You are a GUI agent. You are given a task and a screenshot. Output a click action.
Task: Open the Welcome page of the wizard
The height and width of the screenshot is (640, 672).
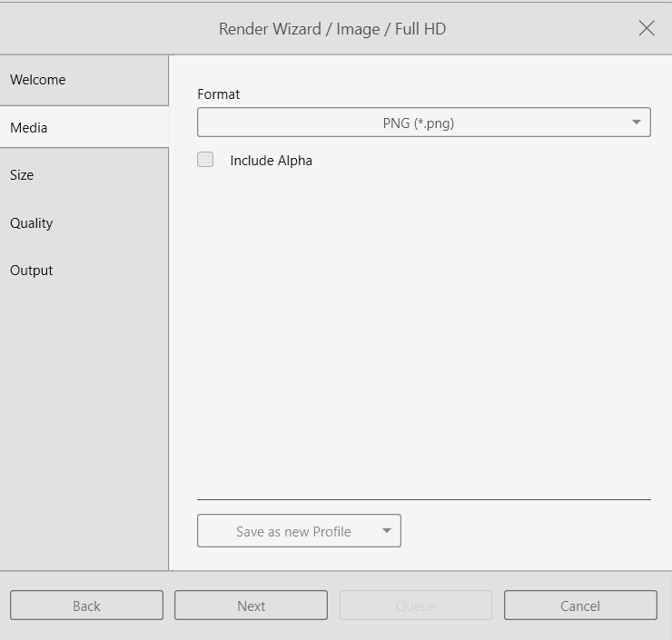click(84, 80)
